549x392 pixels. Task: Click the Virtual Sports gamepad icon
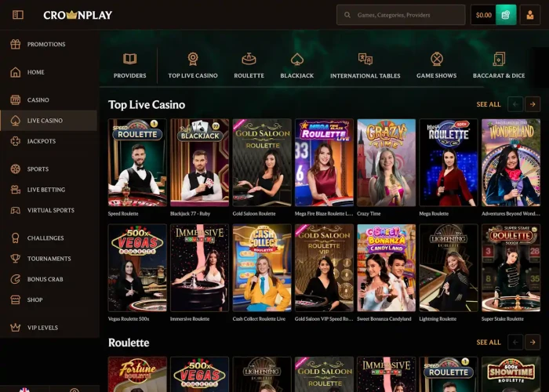click(16, 210)
